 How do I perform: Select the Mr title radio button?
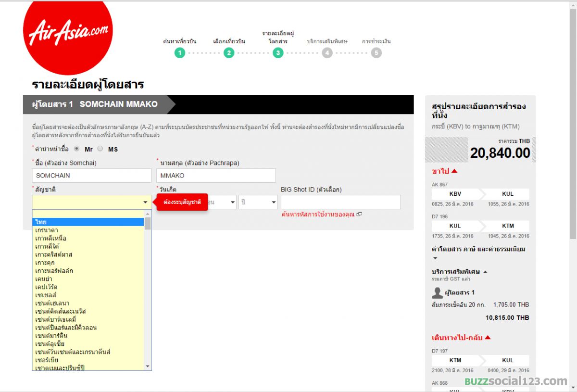77,149
